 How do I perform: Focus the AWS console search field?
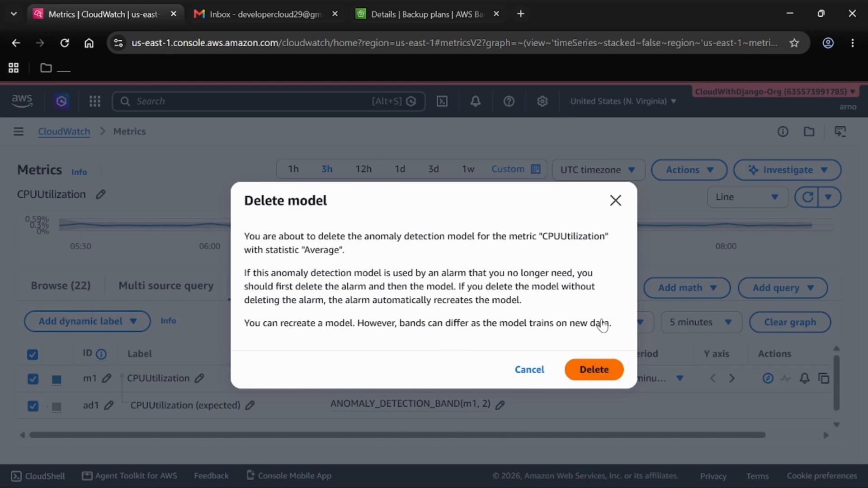coord(269,101)
